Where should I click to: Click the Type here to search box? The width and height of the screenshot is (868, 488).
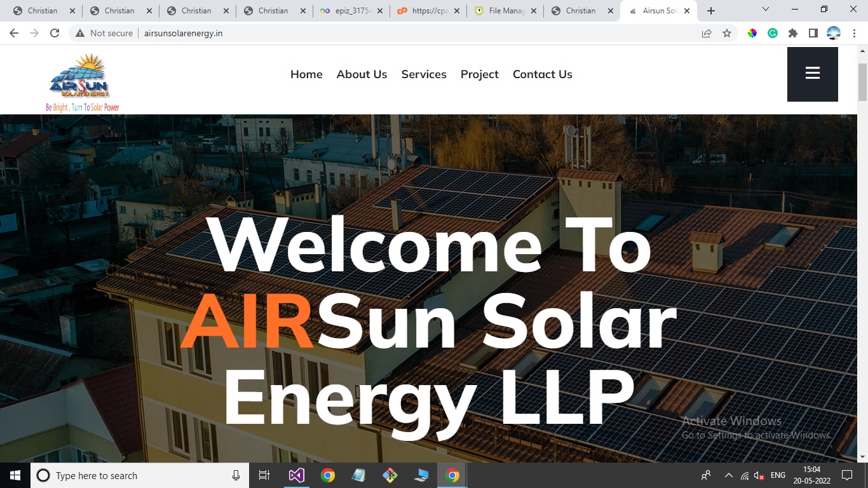[140, 475]
